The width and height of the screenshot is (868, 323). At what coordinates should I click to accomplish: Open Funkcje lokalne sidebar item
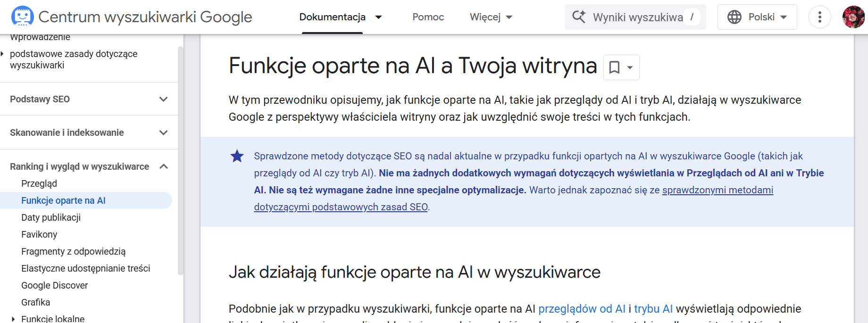53,319
